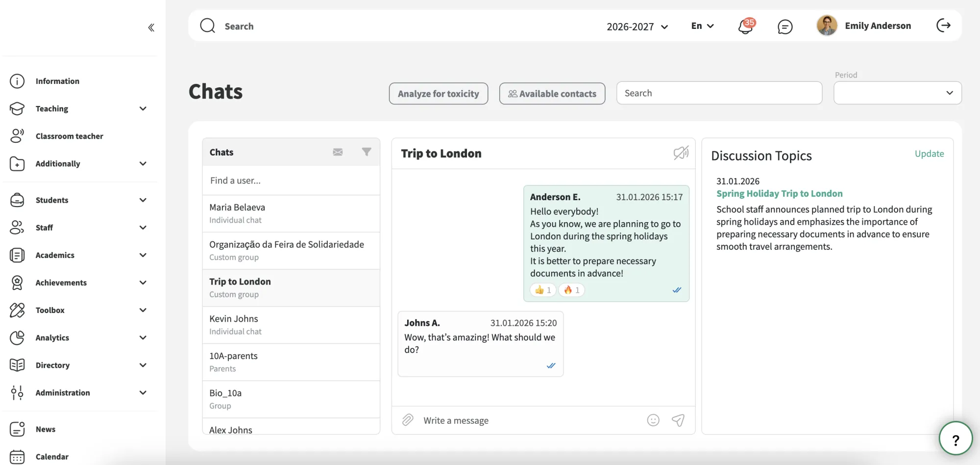The height and width of the screenshot is (465, 980).
Task: Open notifications bell with 35 badge
Action: point(746,26)
